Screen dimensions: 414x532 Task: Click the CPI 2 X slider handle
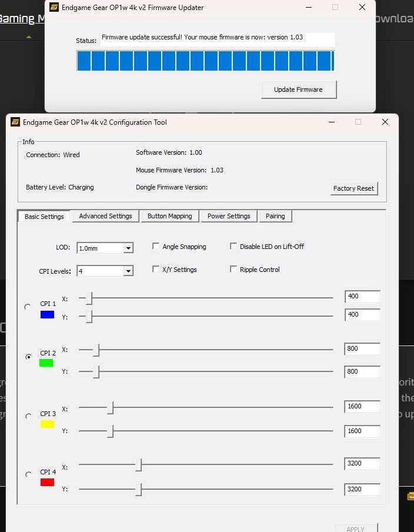click(x=96, y=350)
